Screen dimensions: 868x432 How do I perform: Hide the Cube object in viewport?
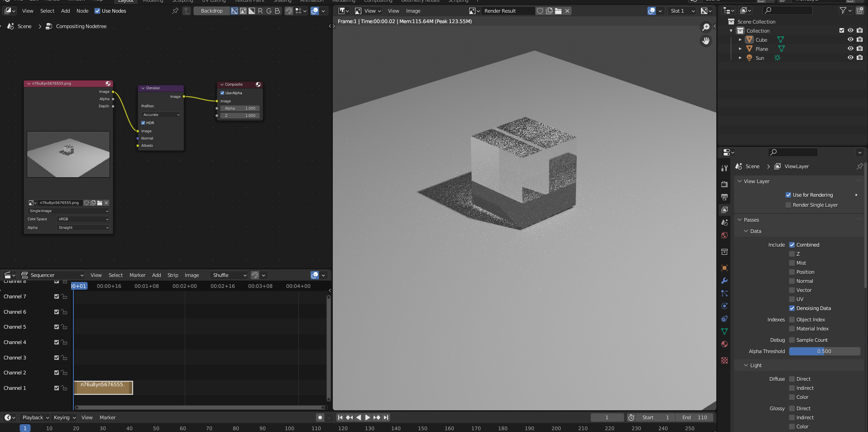click(x=850, y=40)
